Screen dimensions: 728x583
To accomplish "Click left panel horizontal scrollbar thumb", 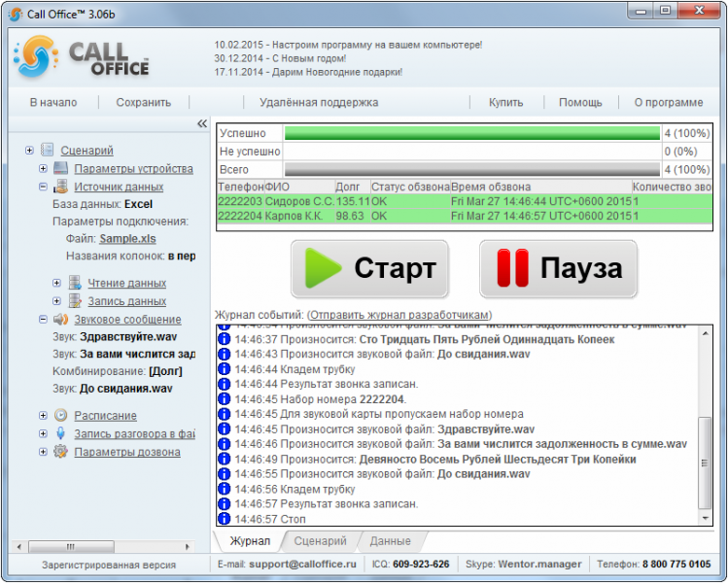I will coord(71,546).
